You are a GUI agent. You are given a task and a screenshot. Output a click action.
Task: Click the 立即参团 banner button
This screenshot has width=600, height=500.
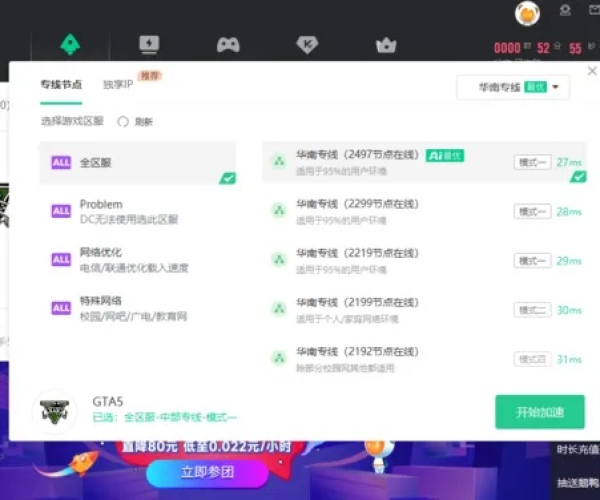[207, 472]
